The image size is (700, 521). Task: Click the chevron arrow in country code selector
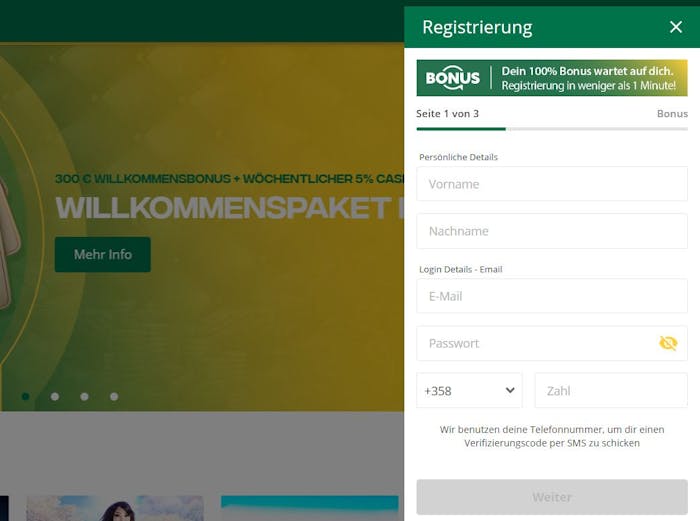510,390
